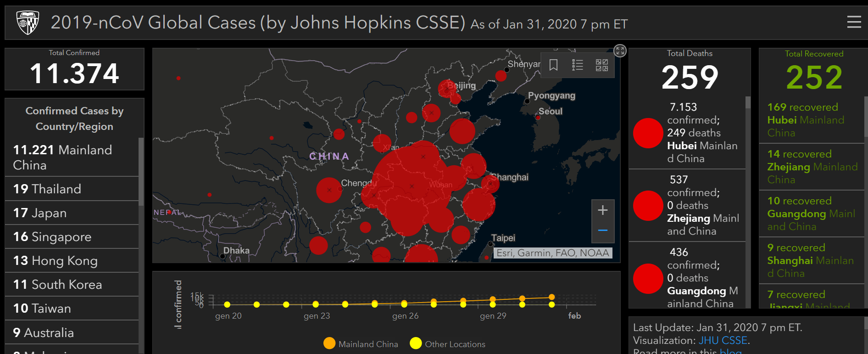Image resolution: width=868 pixels, height=354 pixels.
Task: Click the Shanghai label on the map
Action: [510, 177]
